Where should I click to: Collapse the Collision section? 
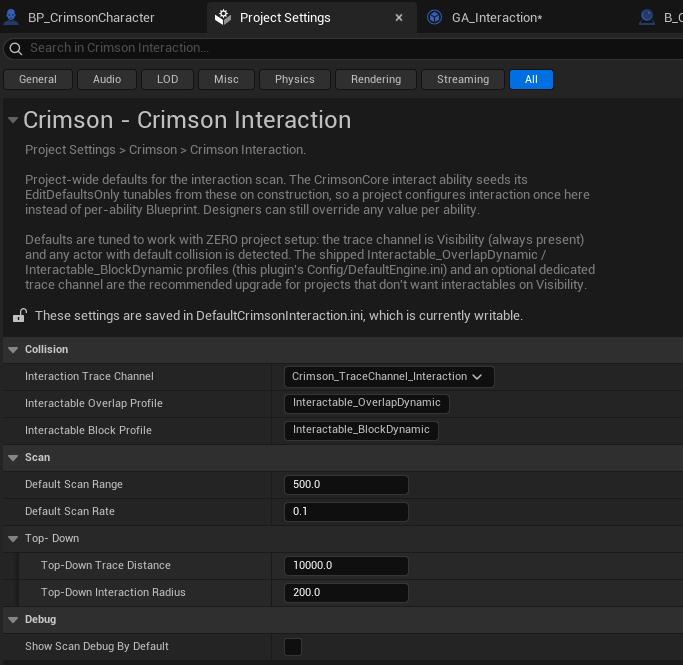coord(13,350)
